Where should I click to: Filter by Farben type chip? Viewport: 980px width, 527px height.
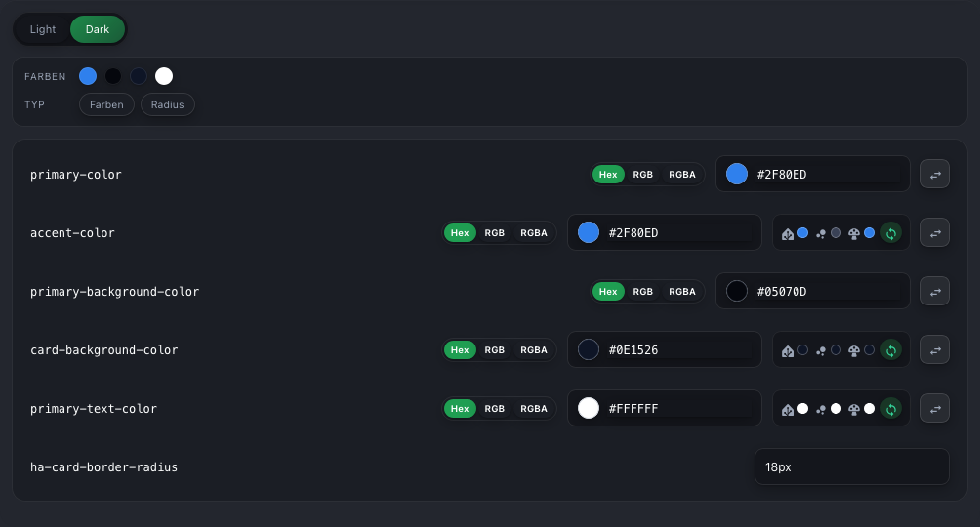[106, 104]
